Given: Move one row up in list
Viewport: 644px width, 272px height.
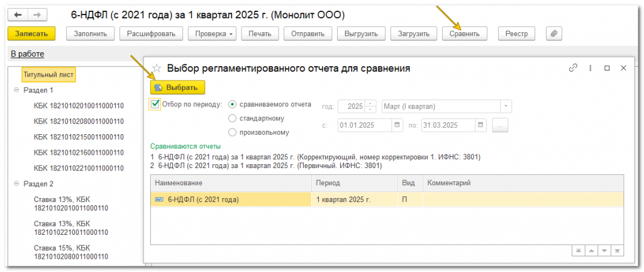Looking at the screenshot, I should point(591,251).
